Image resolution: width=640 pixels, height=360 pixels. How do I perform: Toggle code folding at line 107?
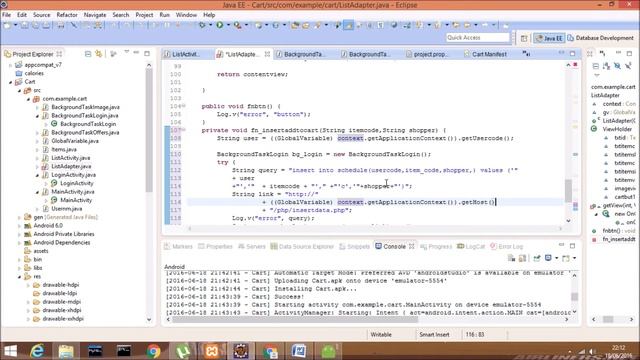click(x=184, y=130)
